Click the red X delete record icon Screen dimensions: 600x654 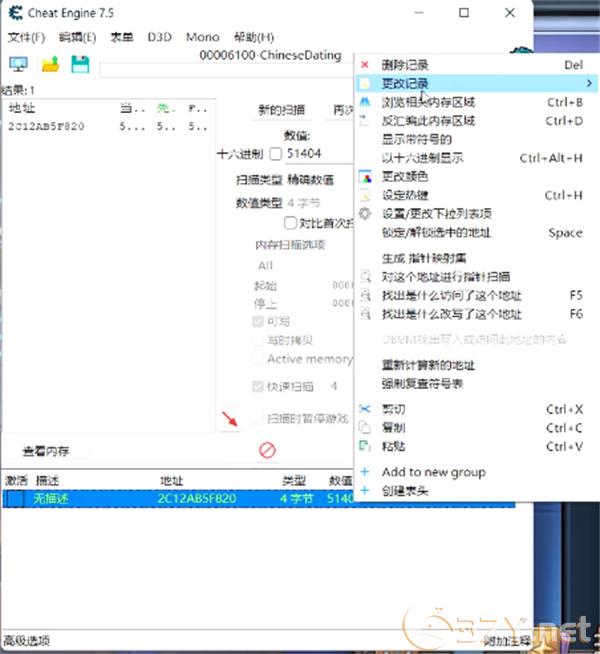click(365, 65)
